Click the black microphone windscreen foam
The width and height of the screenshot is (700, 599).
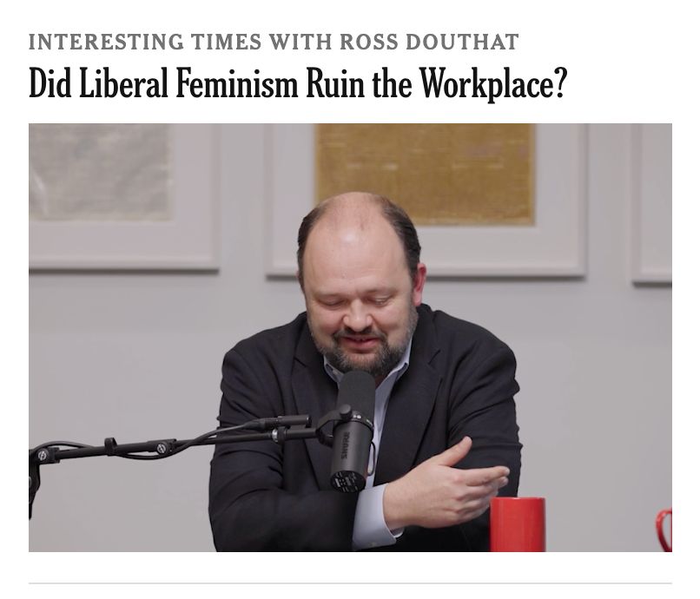(356, 392)
